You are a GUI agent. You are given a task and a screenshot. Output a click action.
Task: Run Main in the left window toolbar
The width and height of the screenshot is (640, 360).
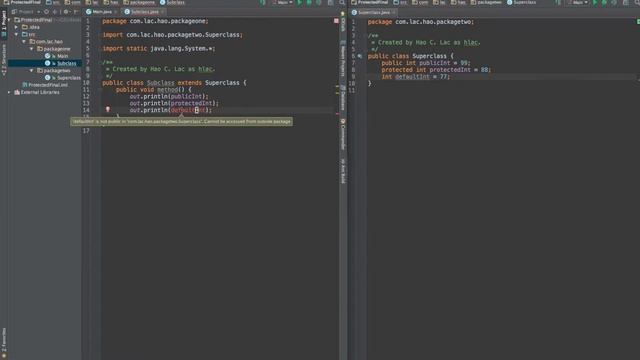[x=299, y=3]
